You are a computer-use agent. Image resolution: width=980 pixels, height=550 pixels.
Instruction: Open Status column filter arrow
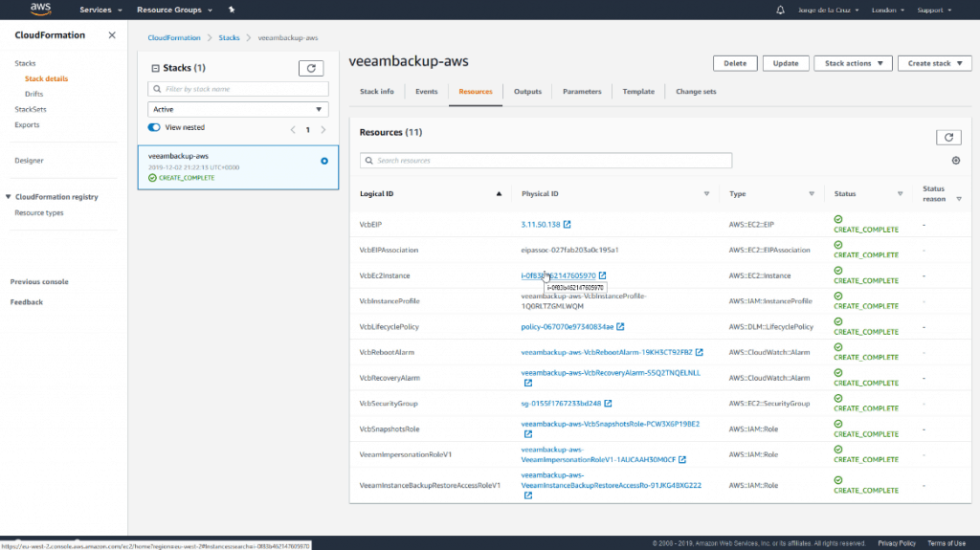[x=901, y=194]
